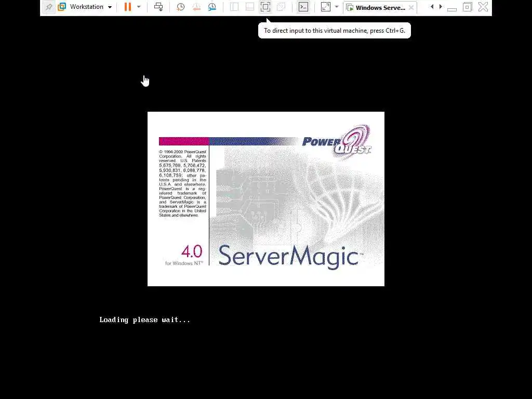Open the snapshot manager

[x=212, y=7]
